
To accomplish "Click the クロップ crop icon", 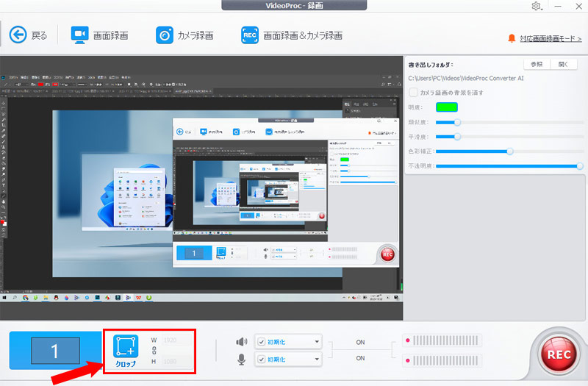I will pyautogui.click(x=126, y=346).
